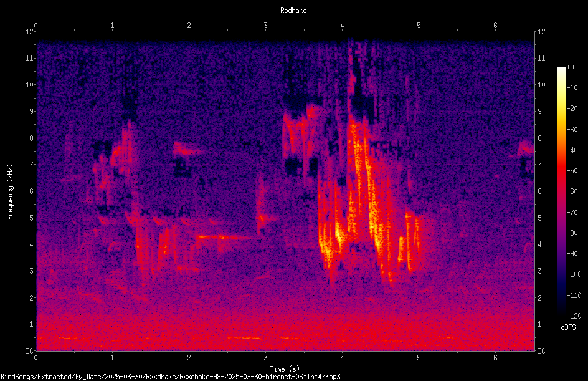
Task: Click the 8 label on right frequency axis
Action: click(x=539, y=138)
